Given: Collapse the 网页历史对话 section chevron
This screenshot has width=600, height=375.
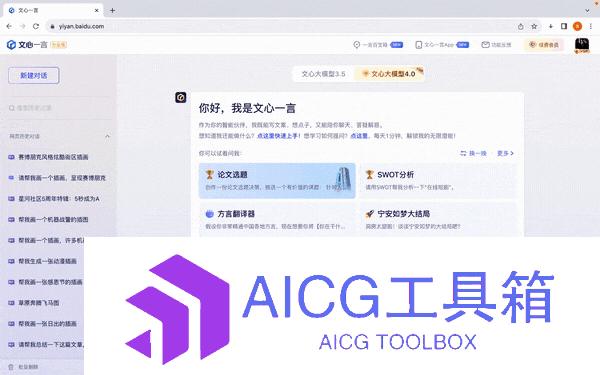Looking at the screenshot, I should 108,136.
